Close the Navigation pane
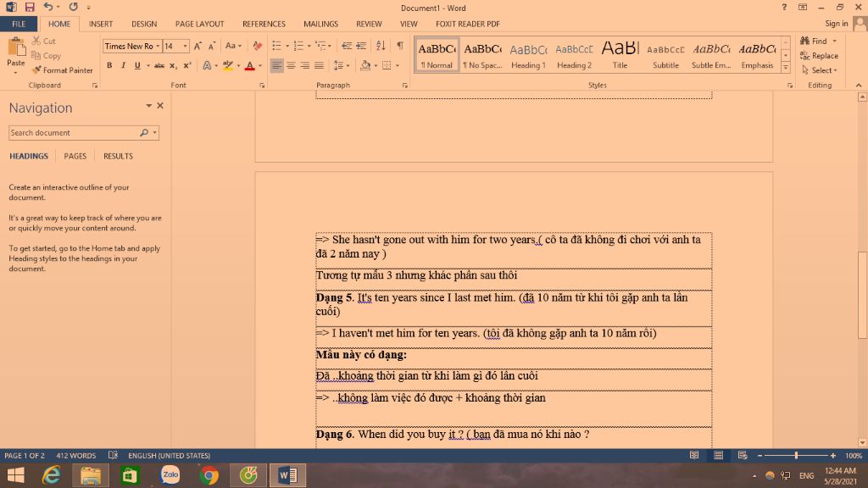 pos(160,105)
